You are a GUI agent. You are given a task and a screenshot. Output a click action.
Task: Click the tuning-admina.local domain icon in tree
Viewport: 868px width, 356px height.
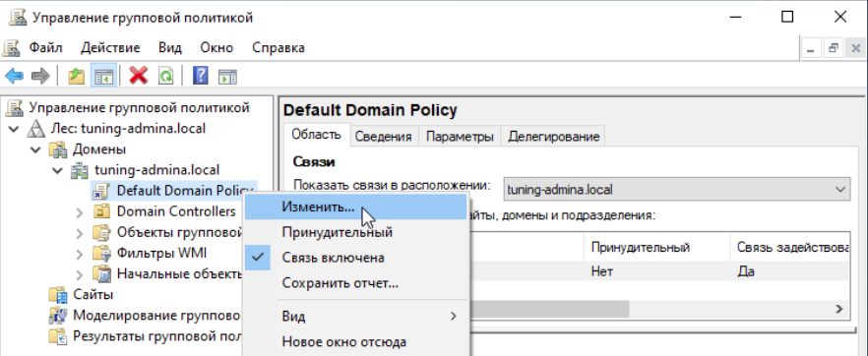coord(81,170)
